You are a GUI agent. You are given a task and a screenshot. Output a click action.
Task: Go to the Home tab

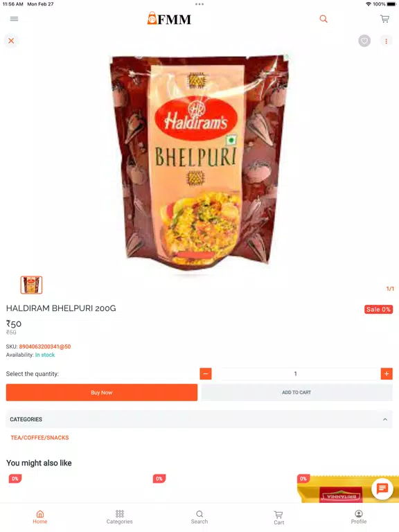(x=40, y=517)
